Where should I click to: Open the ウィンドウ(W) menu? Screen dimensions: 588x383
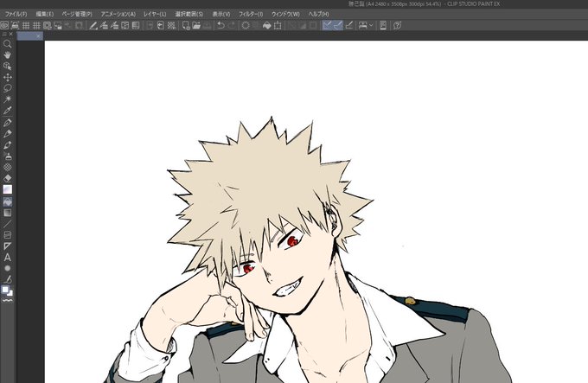pyautogui.click(x=285, y=14)
